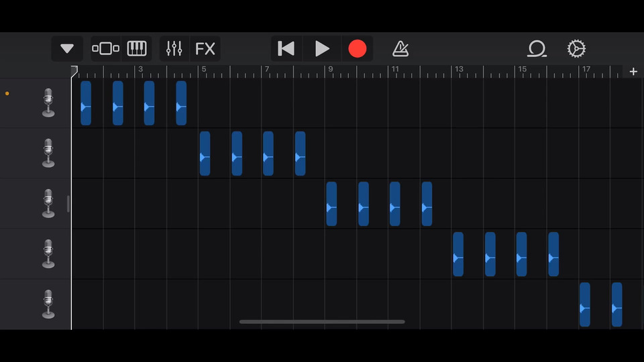Select the fifth track microphone icon

[x=48, y=304]
